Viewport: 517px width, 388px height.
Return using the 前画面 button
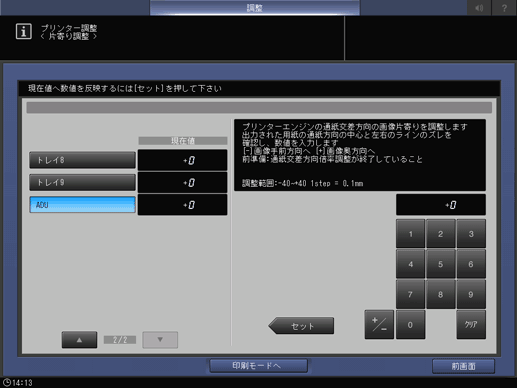click(463, 366)
